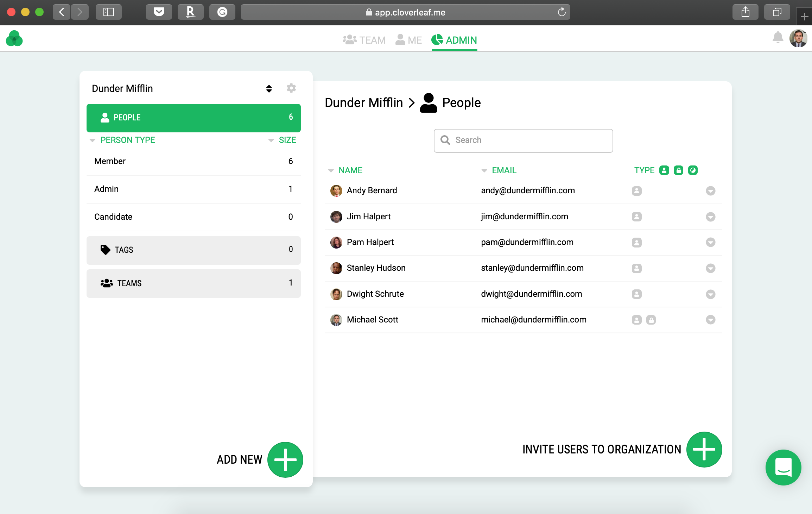The height and width of the screenshot is (514, 812).
Task: Go back with Safari back arrow
Action: pyautogui.click(x=62, y=12)
